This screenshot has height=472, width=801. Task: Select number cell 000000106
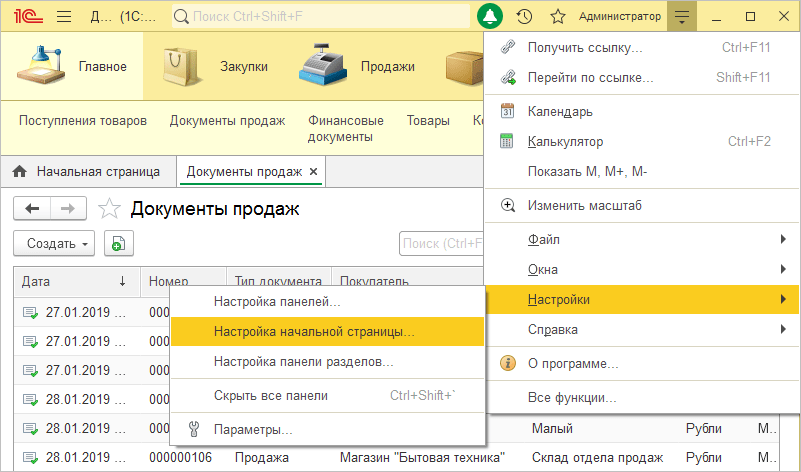[x=180, y=457]
